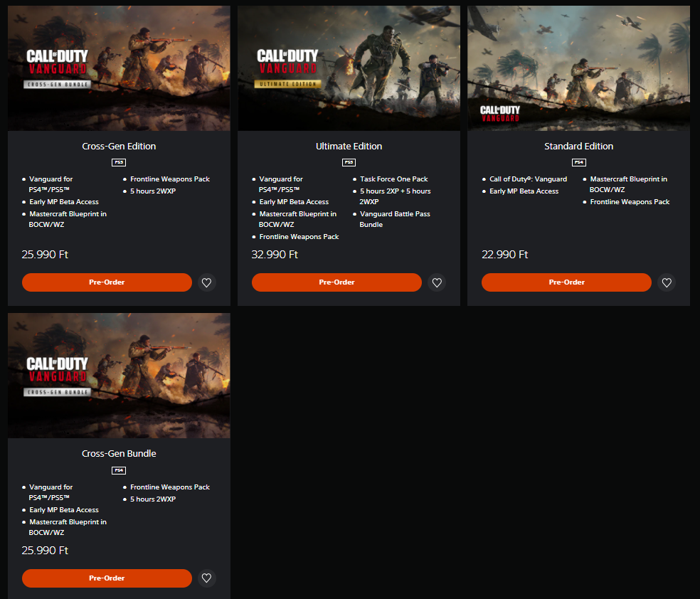Open the Standard Edition cover image

pos(578,68)
